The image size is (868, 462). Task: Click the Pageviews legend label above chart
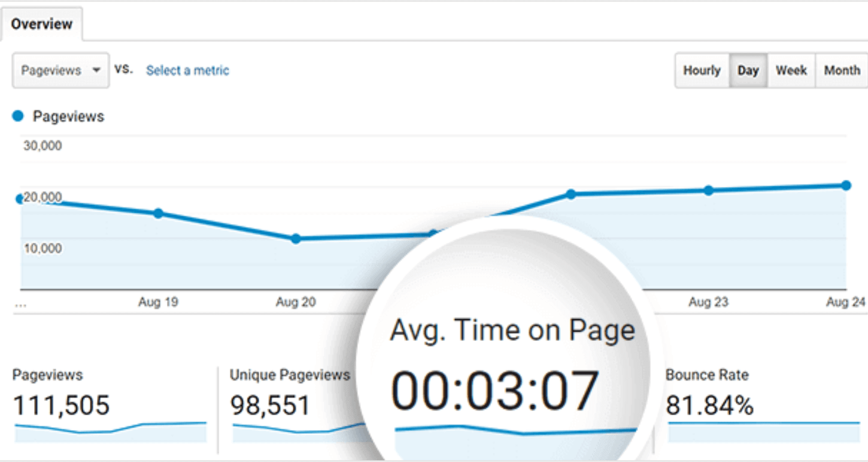click(x=68, y=116)
